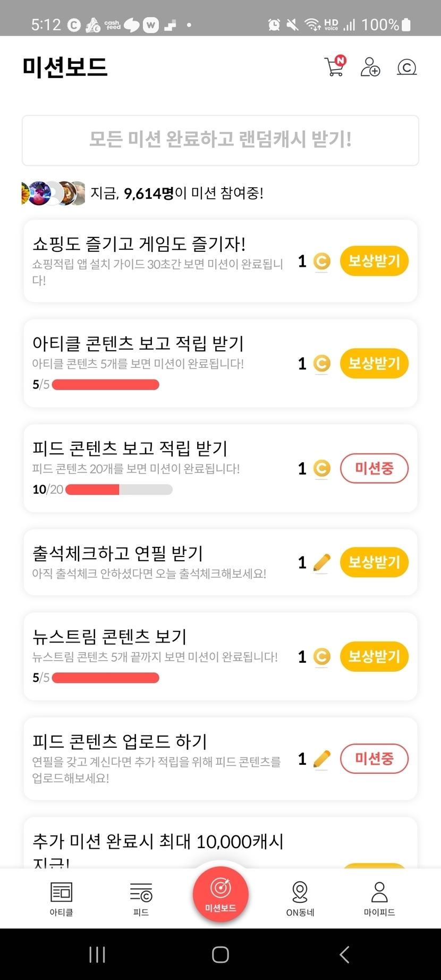The height and width of the screenshot is (980, 441).
Task: Tap the pencil icon on 출석체크 mission
Action: pyautogui.click(x=322, y=562)
